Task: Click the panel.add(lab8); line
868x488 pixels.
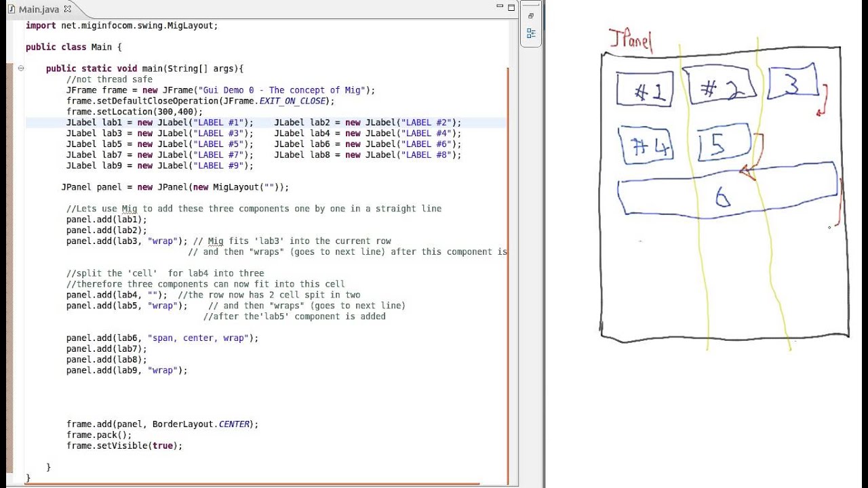Action: click(106, 360)
